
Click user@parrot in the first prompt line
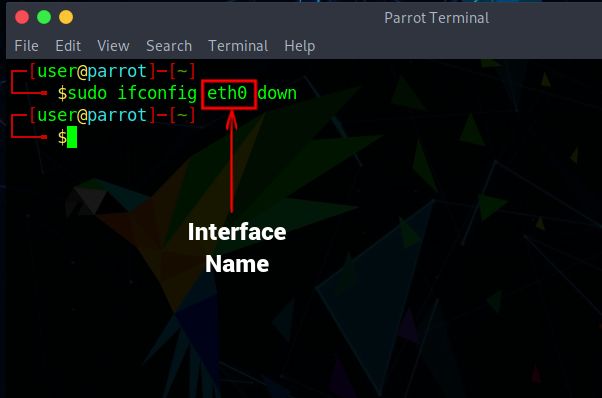[92, 71]
